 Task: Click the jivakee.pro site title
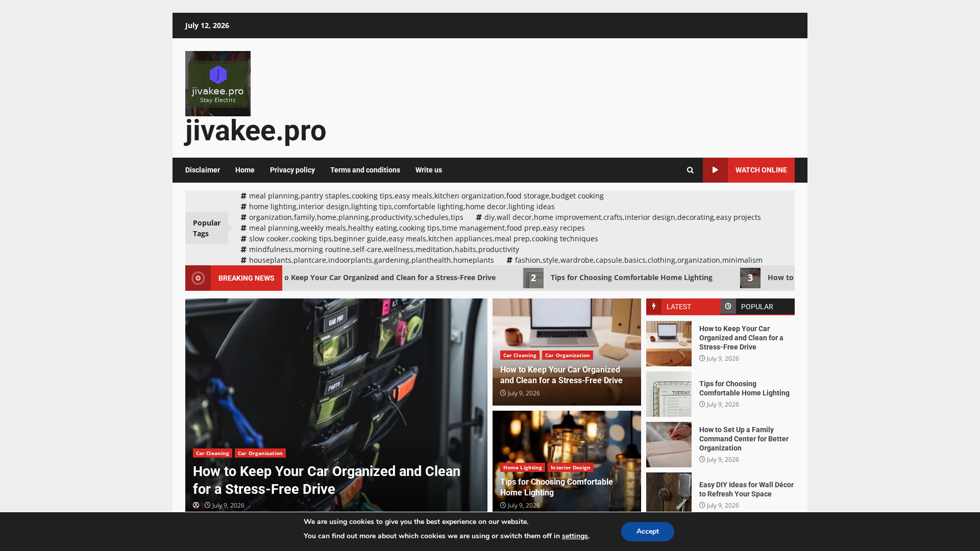[x=256, y=131]
